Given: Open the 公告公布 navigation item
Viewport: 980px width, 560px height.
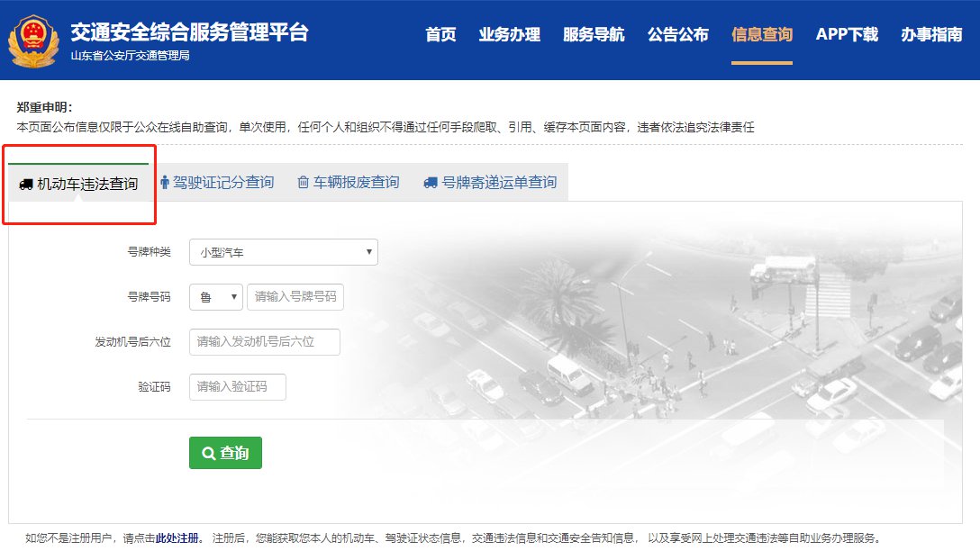Looking at the screenshot, I should (677, 35).
